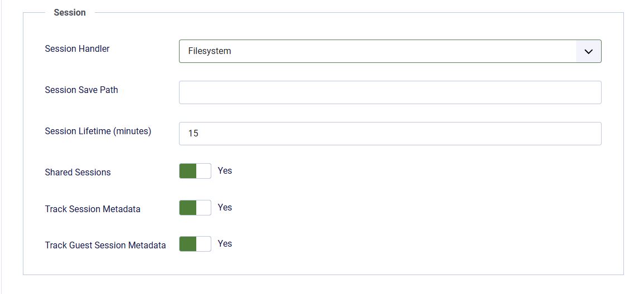Viewport: 644px width, 294px height.
Task: Click the Session fieldset heading
Action: [x=70, y=13]
